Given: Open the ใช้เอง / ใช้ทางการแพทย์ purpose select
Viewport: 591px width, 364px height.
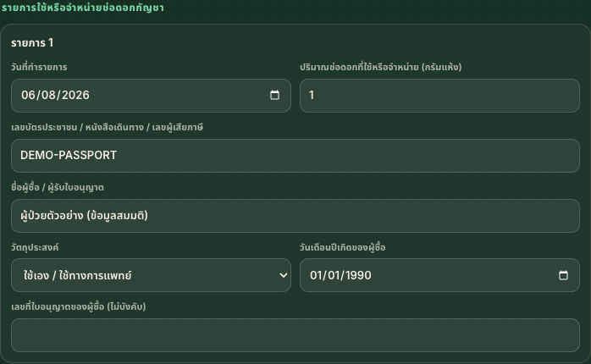Looking at the screenshot, I should 151,275.
